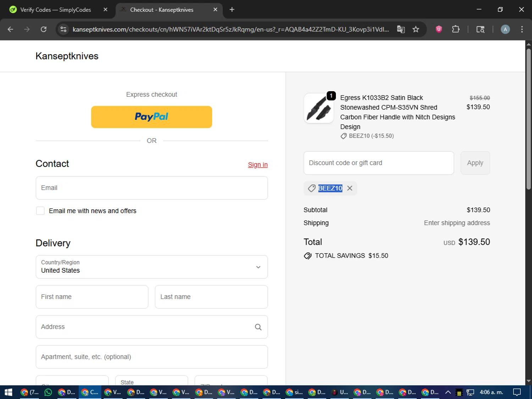Show hidden system tray icons

(448, 392)
